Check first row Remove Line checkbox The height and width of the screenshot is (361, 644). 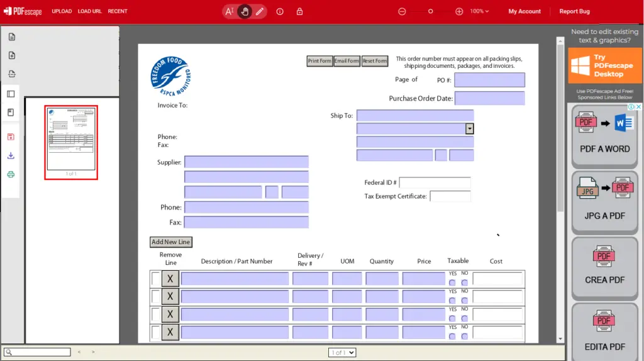pos(156,279)
